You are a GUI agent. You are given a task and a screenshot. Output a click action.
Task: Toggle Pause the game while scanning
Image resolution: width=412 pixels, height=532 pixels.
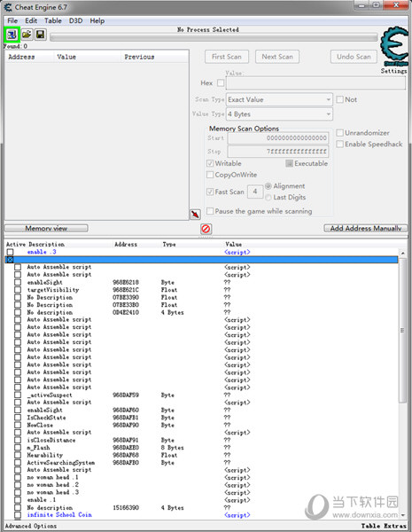(210, 211)
